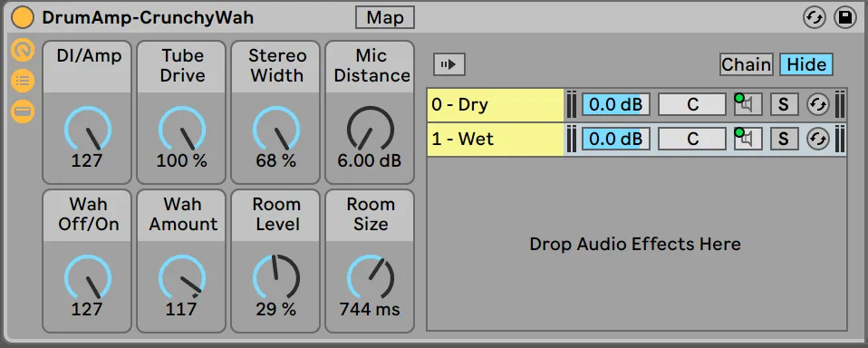Click the Room Level value 29 %
Screen dimensions: 868x348
point(275,309)
